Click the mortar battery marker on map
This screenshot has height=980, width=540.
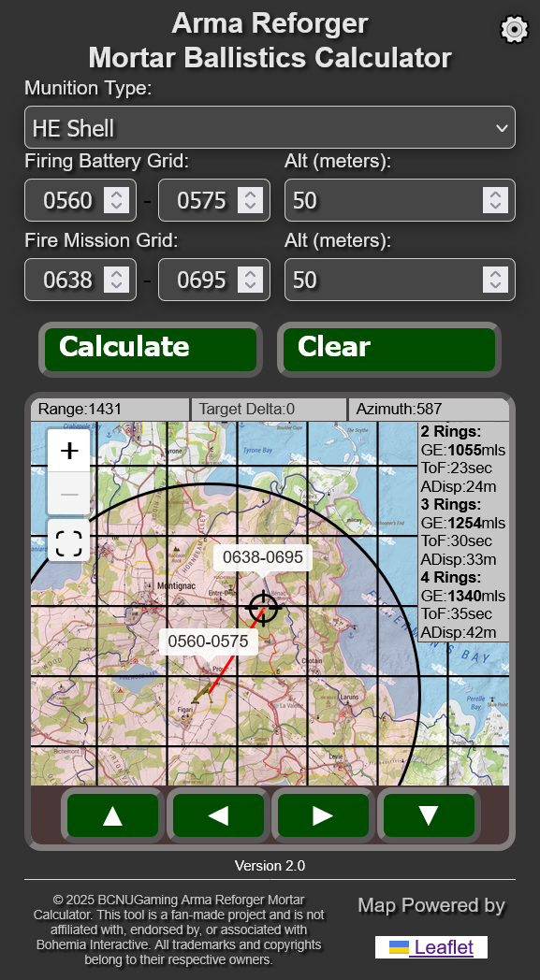[203, 695]
